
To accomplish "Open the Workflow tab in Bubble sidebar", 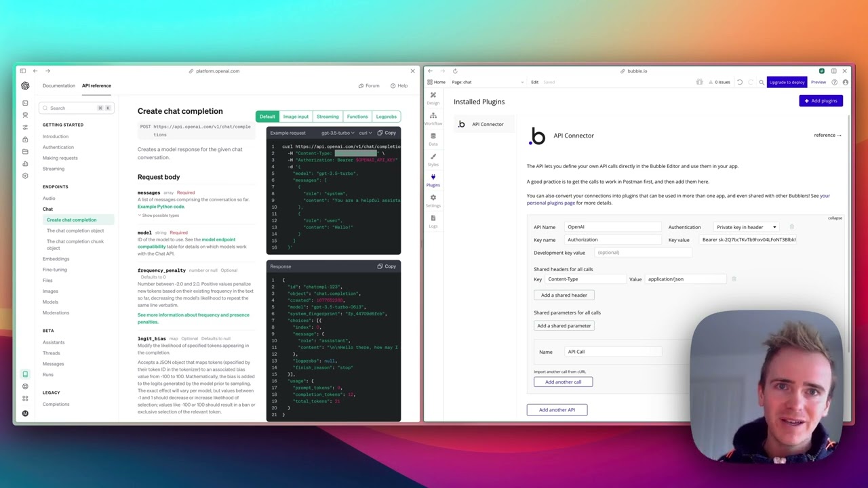I will (x=433, y=119).
